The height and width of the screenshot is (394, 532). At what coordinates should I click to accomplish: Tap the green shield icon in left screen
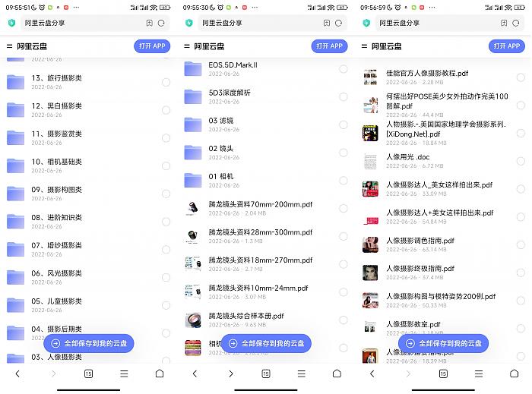point(12,23)
